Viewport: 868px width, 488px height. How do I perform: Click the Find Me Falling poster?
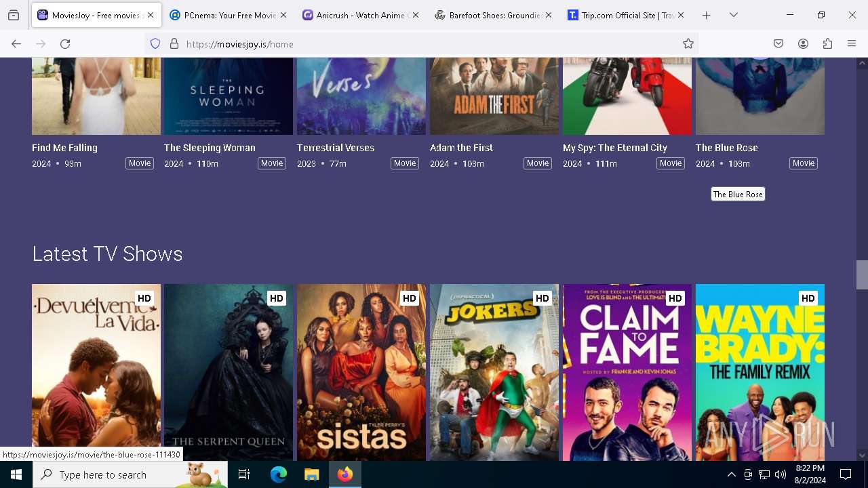click(96, 96)
